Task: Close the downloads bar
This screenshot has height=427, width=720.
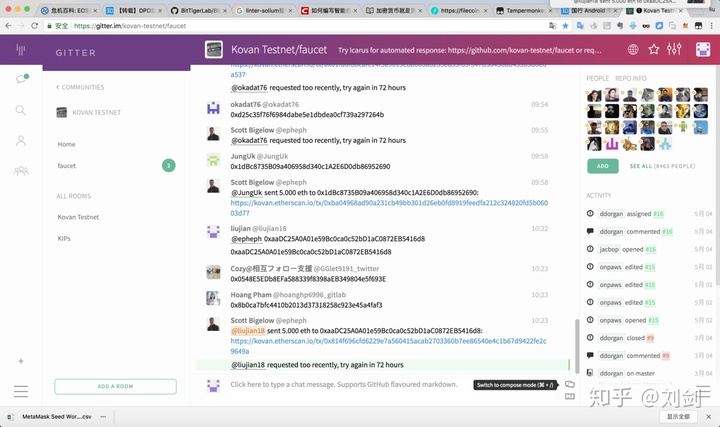Action: (709, 416)
